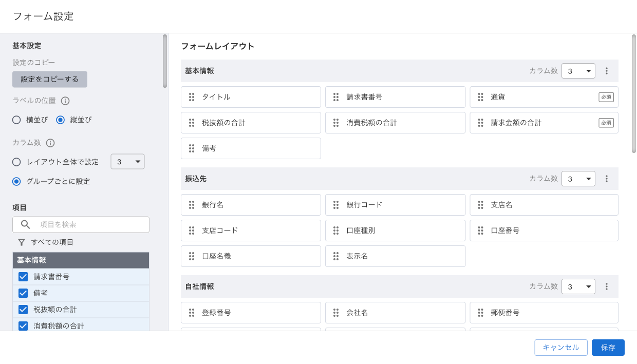Open the カラム数 dropdown for 基本情報
Viewport: 637px width, 364px height.
[578, 71]
